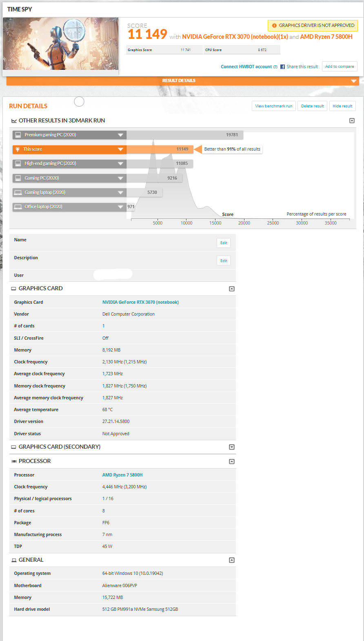This screenshot has height=641, width=364.
Task: Expand the Premium gaming PC (2020) dropdown arrow
Action: (120, 135)
